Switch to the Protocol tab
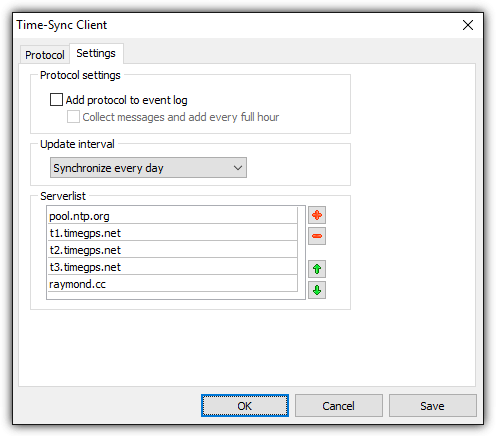 tap(45, 55)
